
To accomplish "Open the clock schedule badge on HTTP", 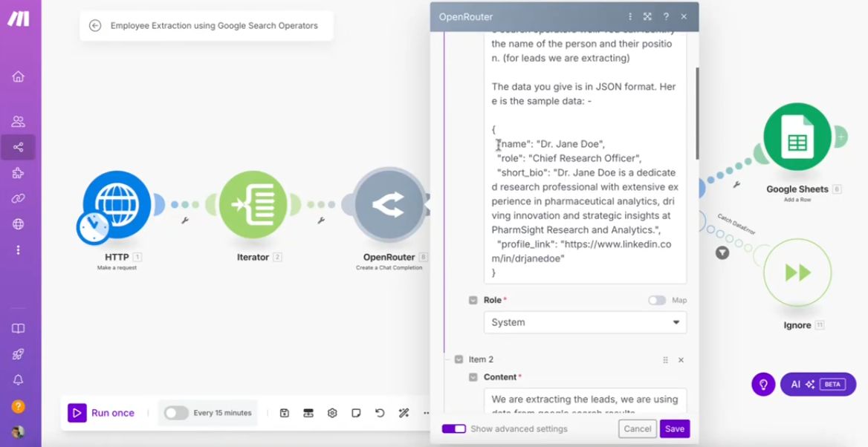I will click(93, 228).
